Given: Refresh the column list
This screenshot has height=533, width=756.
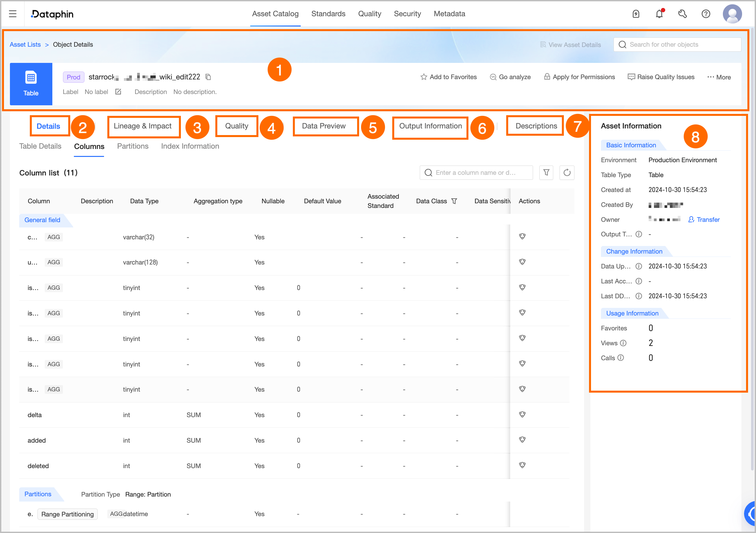Looking at the screenshot, I should [567, 172].
